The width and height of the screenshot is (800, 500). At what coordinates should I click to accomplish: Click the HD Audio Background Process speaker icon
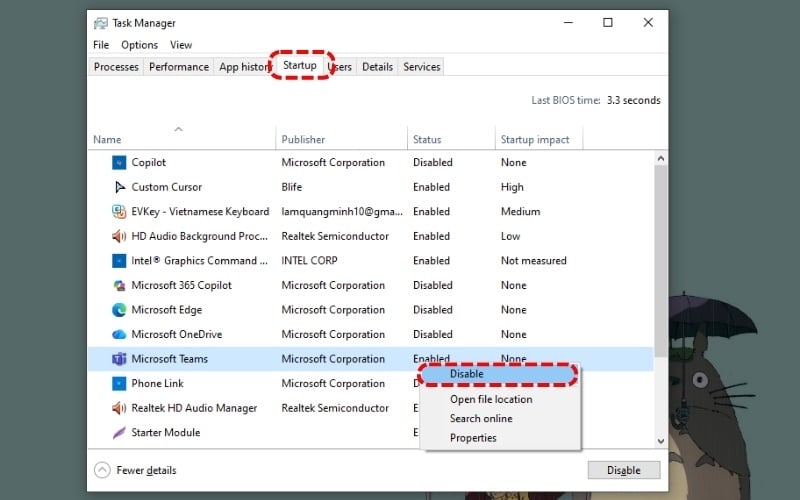[119, 236]
